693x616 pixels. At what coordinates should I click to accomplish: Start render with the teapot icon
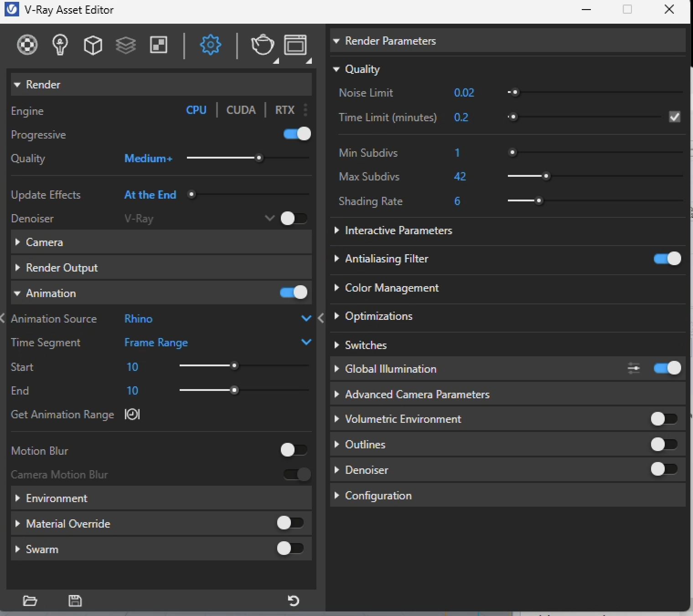[263, 45]
